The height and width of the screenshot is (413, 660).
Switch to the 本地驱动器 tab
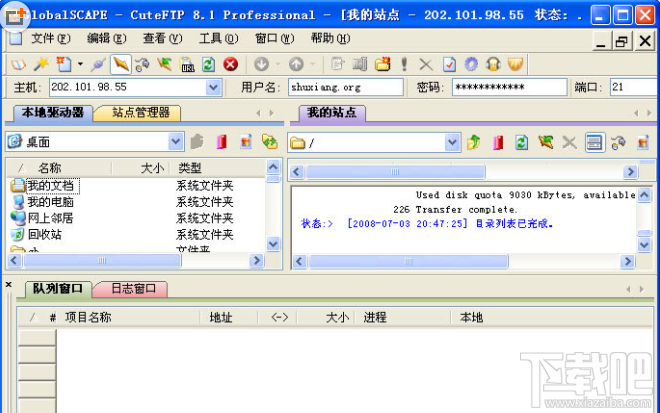coord(53,113)
